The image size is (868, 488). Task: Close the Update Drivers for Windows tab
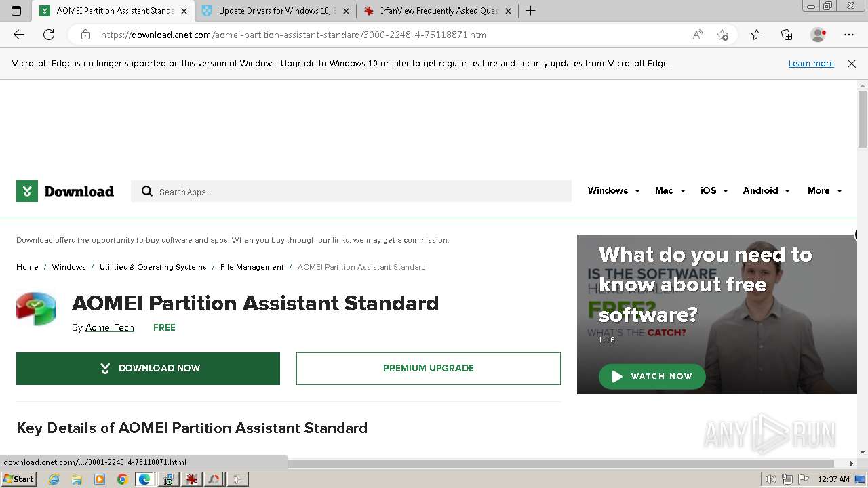point(346,11)
